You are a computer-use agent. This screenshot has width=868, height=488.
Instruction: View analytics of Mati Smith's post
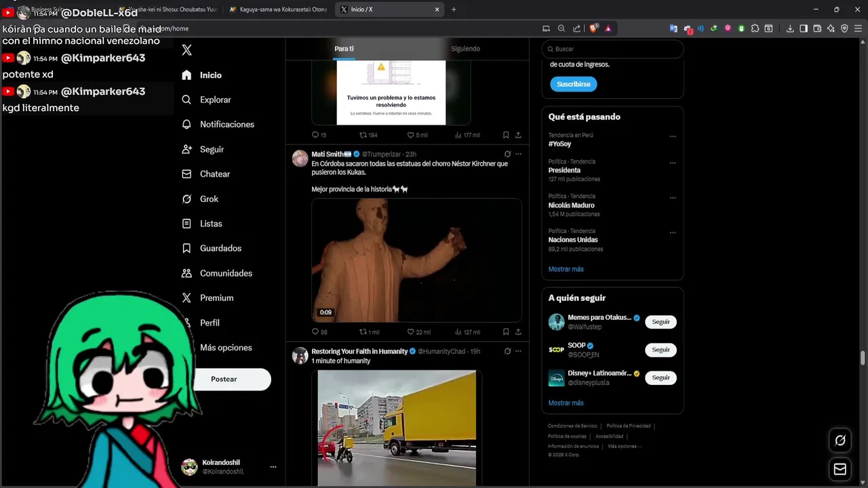point(458,332)
